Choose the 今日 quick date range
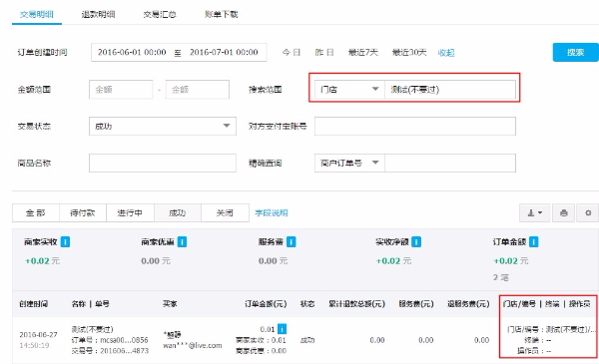This screenshot has height=364, width=599. (x=292, y=52)
